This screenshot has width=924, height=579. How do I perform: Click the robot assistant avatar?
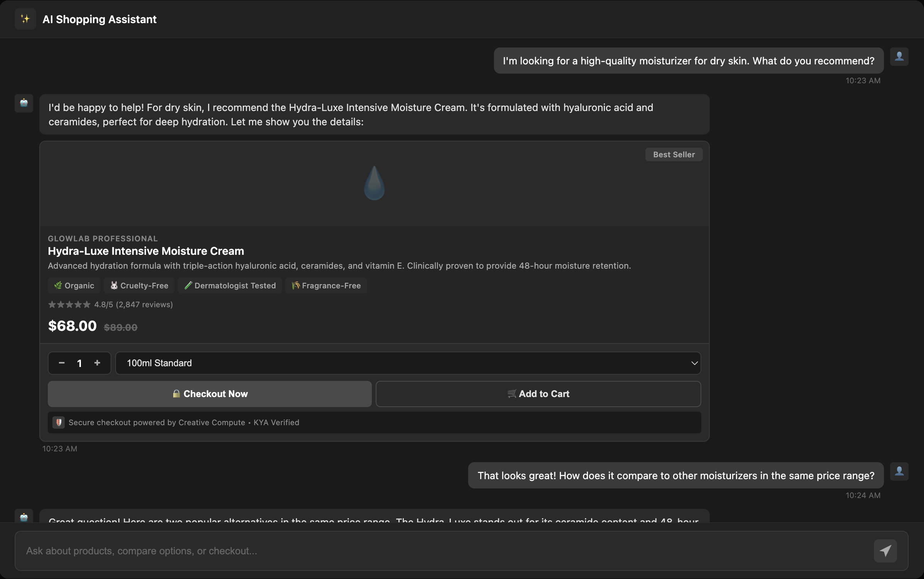pyautogui.click(x=24, y=103)
